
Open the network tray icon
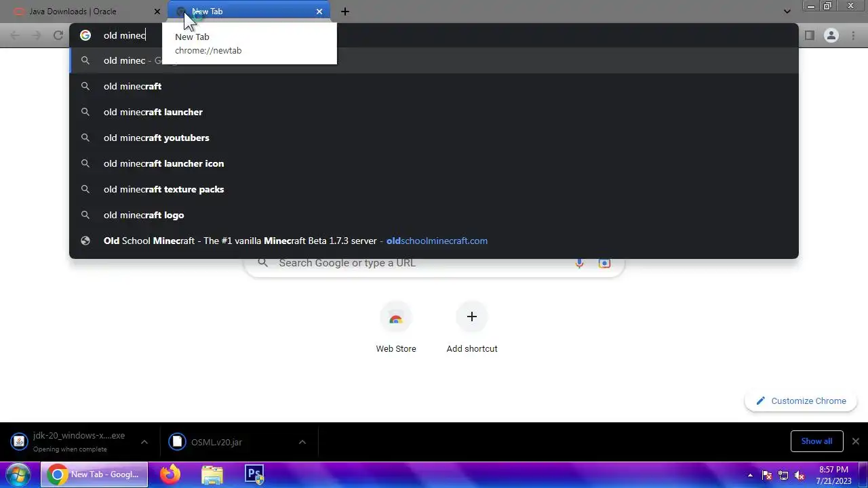pos(783,475)
